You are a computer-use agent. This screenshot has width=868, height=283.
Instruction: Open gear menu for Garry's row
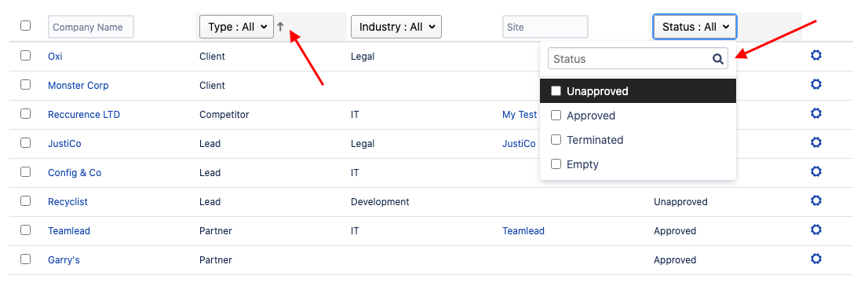[x=815, y=259]
